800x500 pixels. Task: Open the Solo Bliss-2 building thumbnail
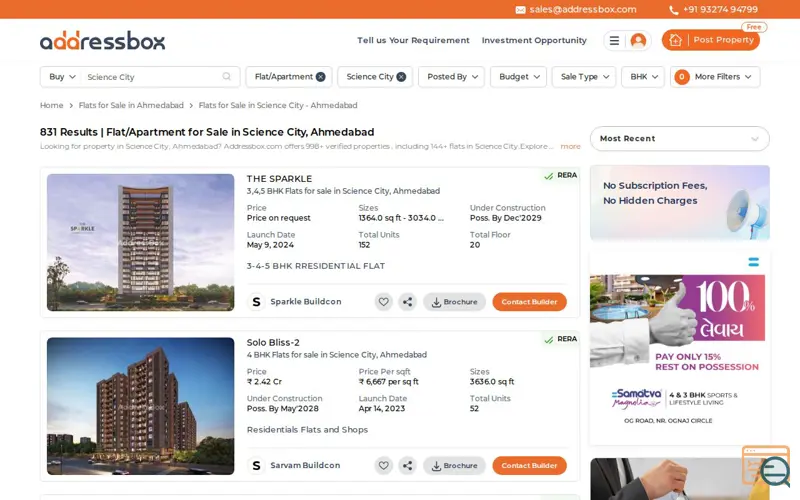point(140,406)
